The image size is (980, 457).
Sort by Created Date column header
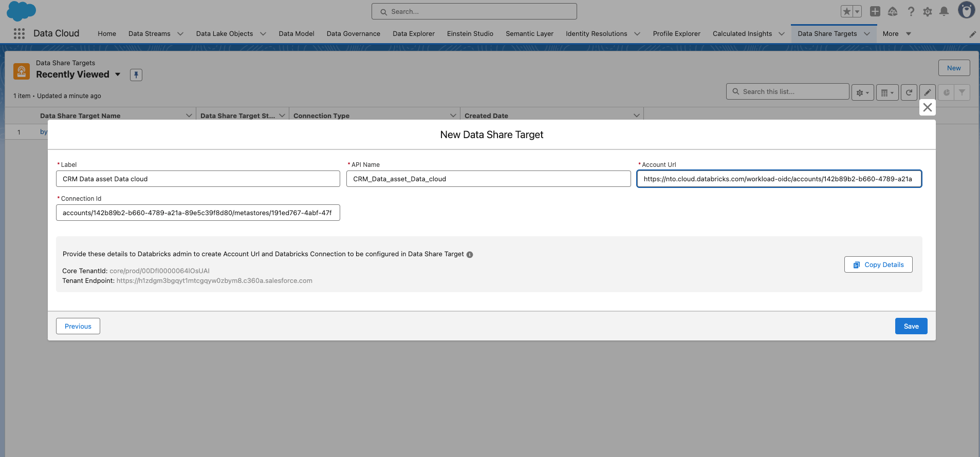tap(486, 116)
